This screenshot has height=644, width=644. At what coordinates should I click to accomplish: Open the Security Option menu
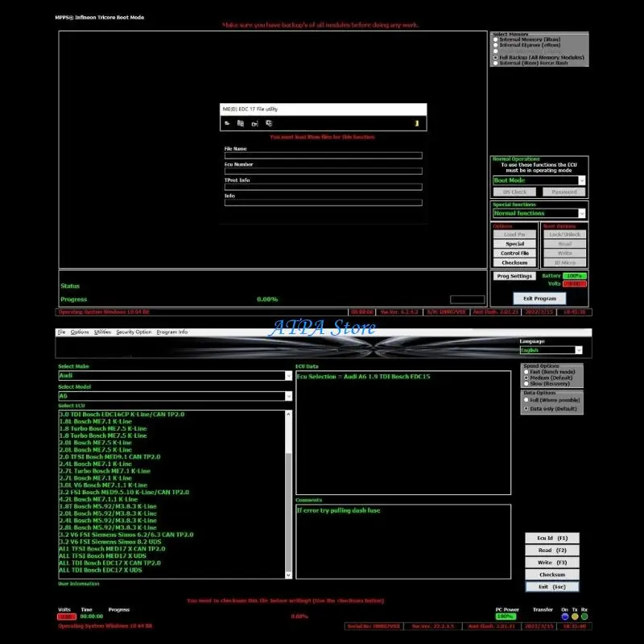pyautogui.click(x=134, y=332)
